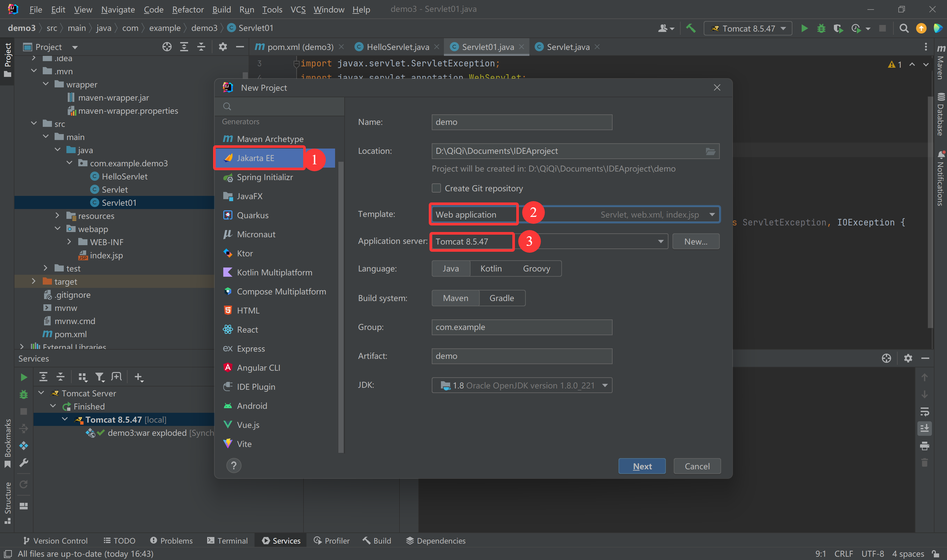Image resolution: width=947 pixels, height=560 pixels.
Task: Open the JDK version dropdown
Action: (x=605, y=385)
